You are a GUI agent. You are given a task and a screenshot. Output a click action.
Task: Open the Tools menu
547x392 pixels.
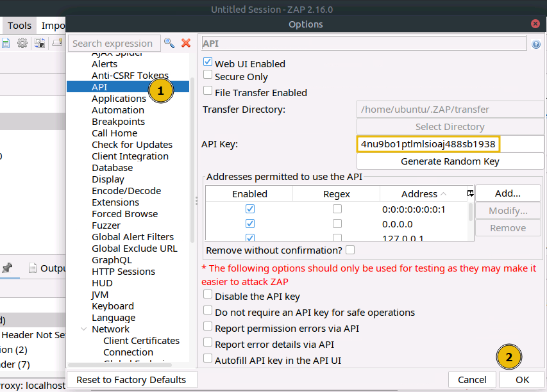click(x=19, y=26)
